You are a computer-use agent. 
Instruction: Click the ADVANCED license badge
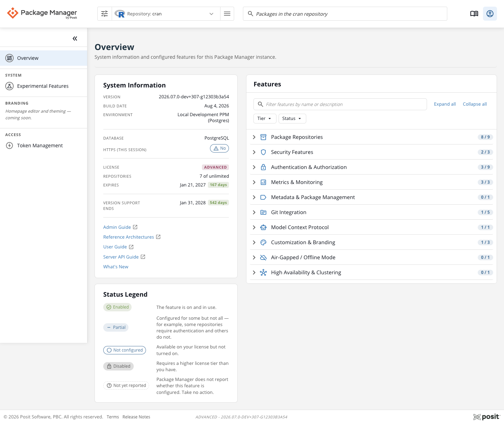tap(216, 167)
